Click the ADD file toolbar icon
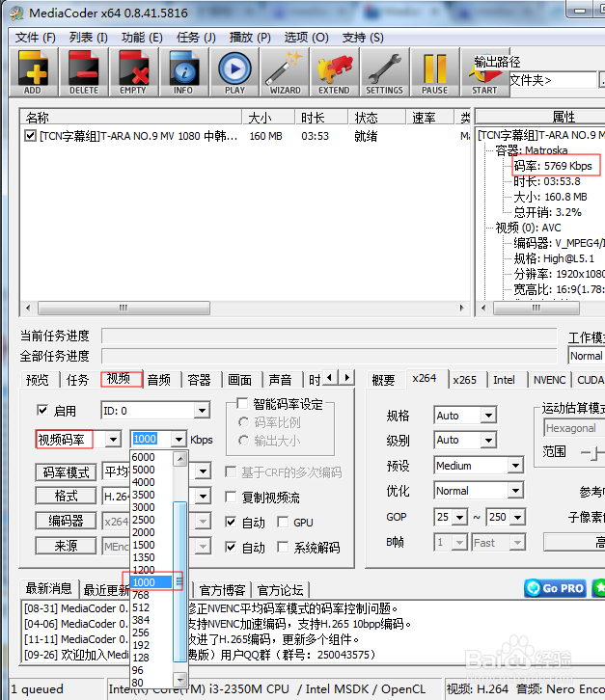Viewport: 605px width, 700px height. point(33,72)
